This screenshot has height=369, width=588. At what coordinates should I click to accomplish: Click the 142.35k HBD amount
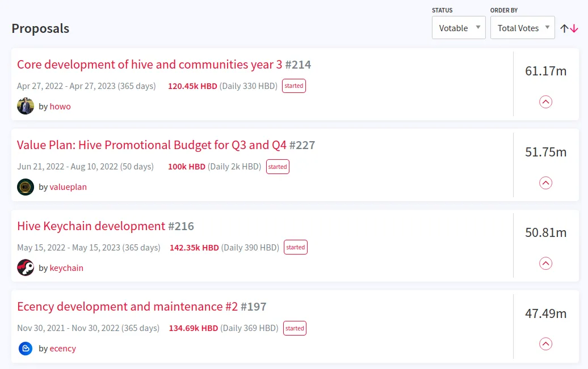(194, 248)
